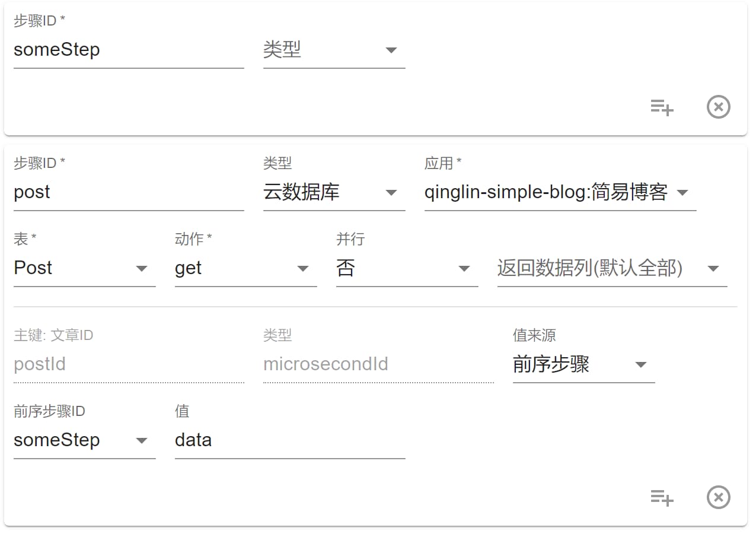Delete the post step via X icon

click(718, 498)
